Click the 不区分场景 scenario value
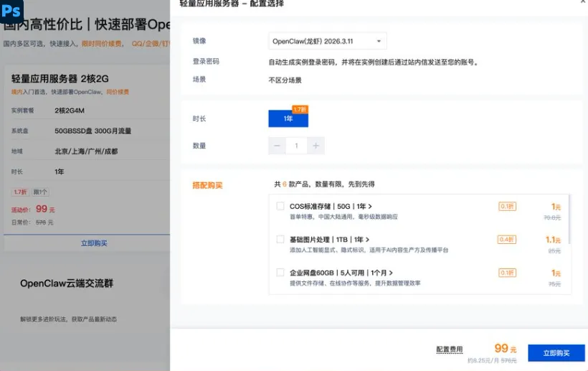 [285, 80]
